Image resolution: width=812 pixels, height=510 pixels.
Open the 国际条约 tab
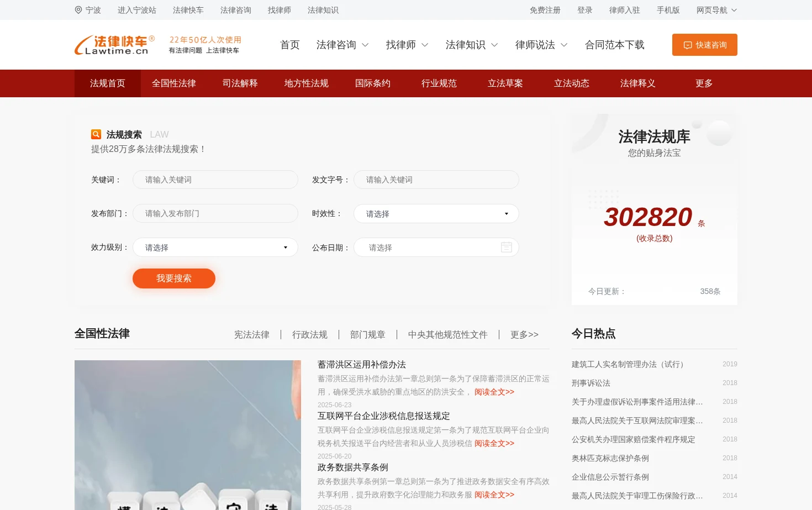point(373,83)
